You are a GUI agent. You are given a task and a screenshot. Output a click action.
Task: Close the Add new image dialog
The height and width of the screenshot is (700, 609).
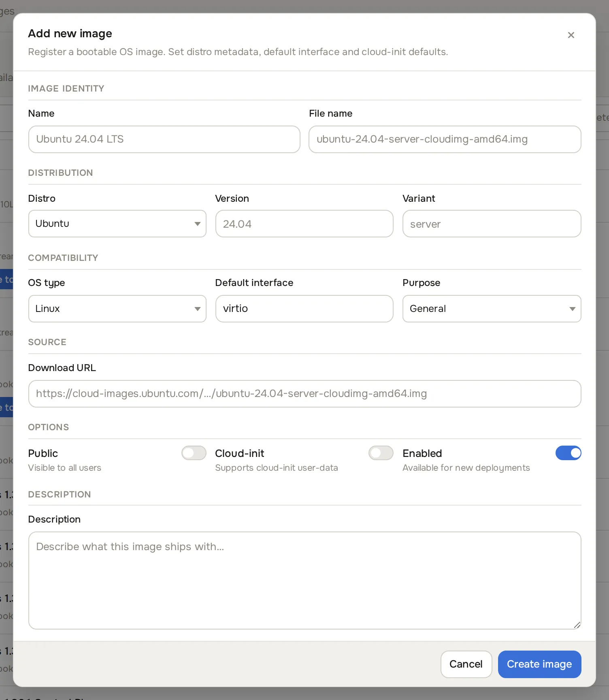pos(571,35)
